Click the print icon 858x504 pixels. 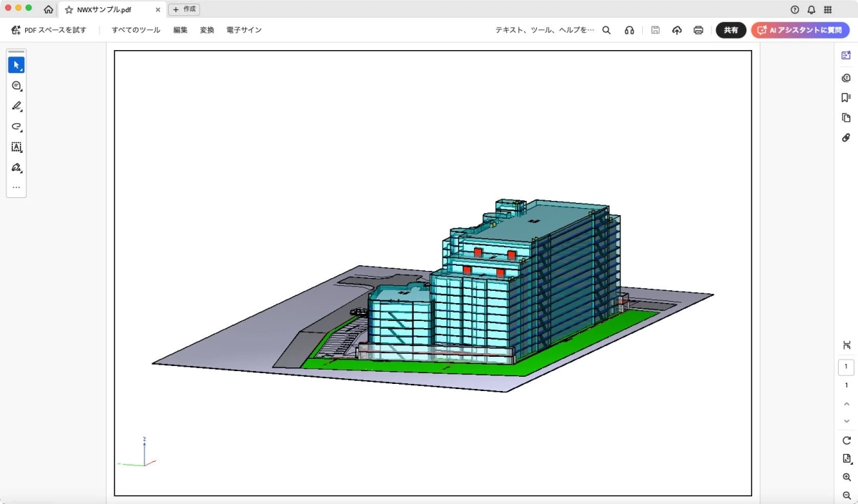[699, 30]
